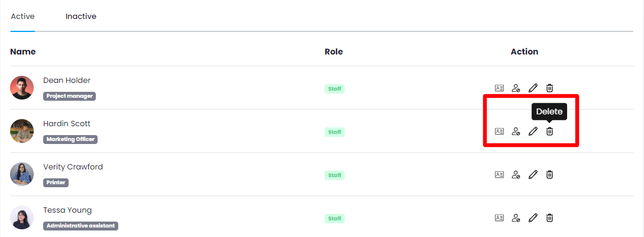Edit Dean Holder with pencil icon

pos(533,88)
